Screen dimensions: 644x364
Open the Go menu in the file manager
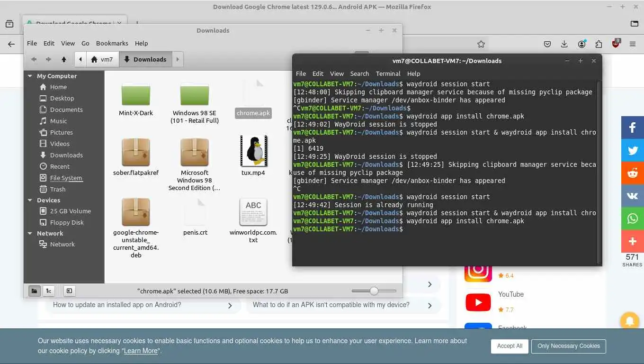click(x=85, y=43)
